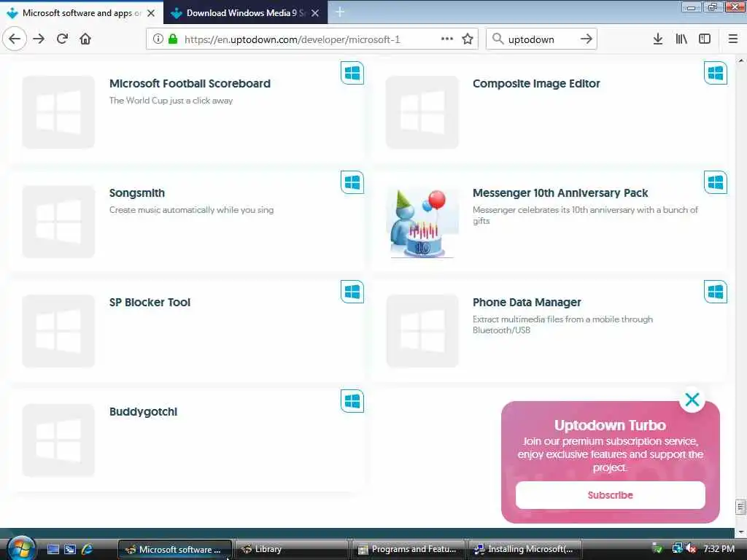Viewport: 747px width, 560px height.
Task: Click Windows badge on Phone Data Manager
Action: click(x=715, y=292)
